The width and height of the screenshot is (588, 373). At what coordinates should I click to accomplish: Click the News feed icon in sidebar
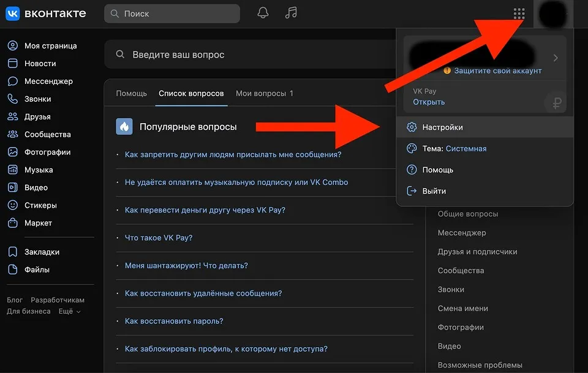click(x=13, y=63)
